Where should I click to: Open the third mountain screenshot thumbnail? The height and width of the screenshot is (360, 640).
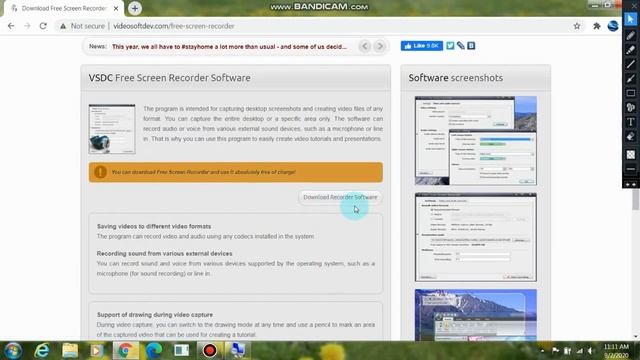coord(476,315)
